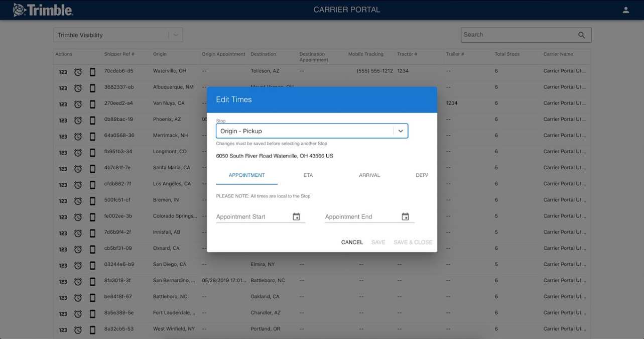Click the SAVE & CLOSE button

coord(413,242)
